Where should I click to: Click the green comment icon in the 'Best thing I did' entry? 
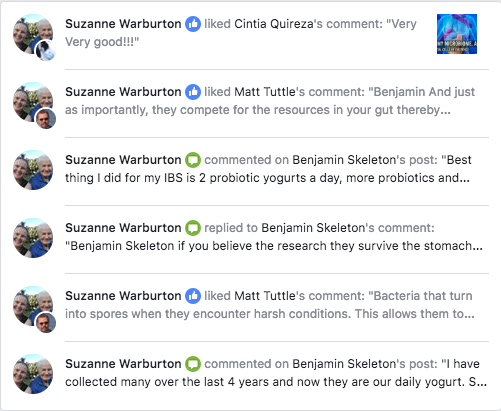point(193,160)
